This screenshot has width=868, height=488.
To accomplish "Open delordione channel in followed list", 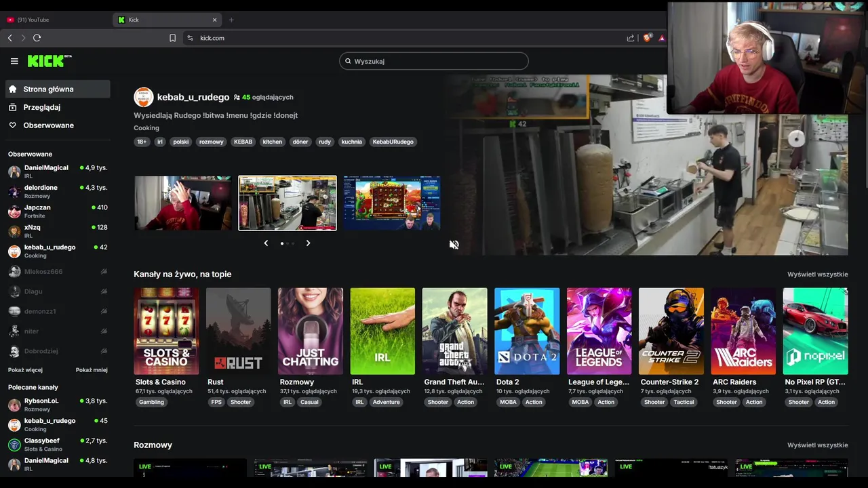I will click(58, 191).
